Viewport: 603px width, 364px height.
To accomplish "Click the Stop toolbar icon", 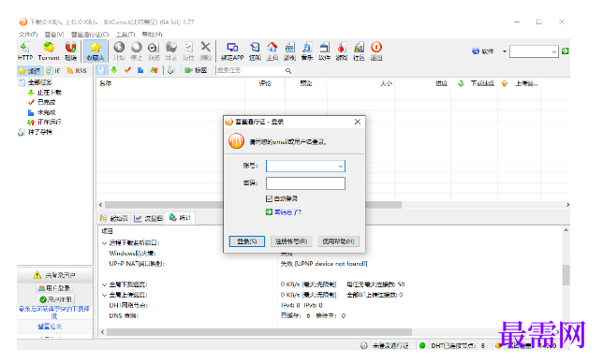I will click(x=136, y=51).
